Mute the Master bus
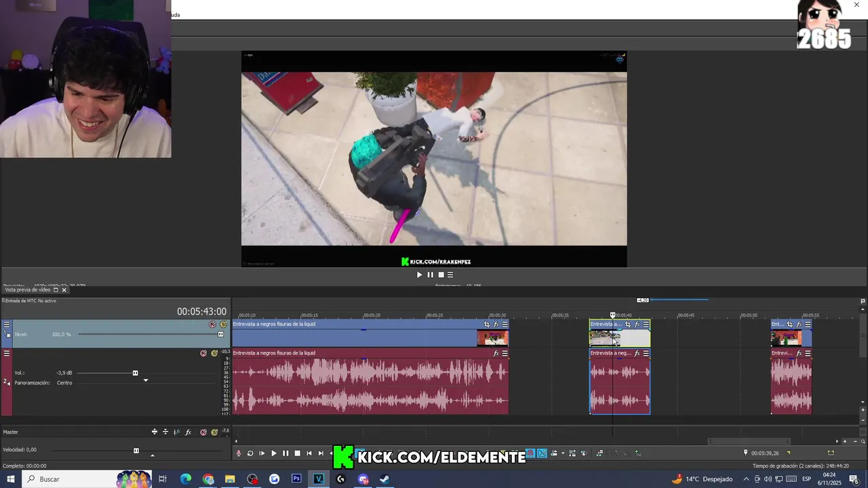 (203, 432)
